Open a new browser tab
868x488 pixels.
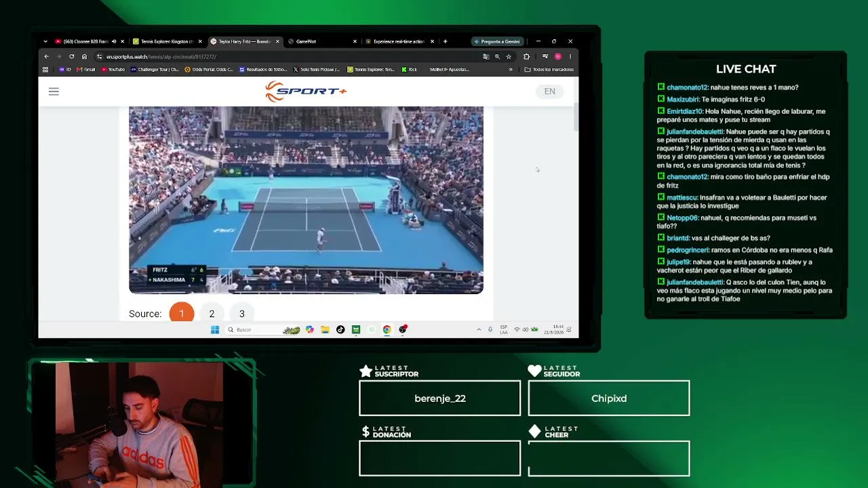coord(445,41)
